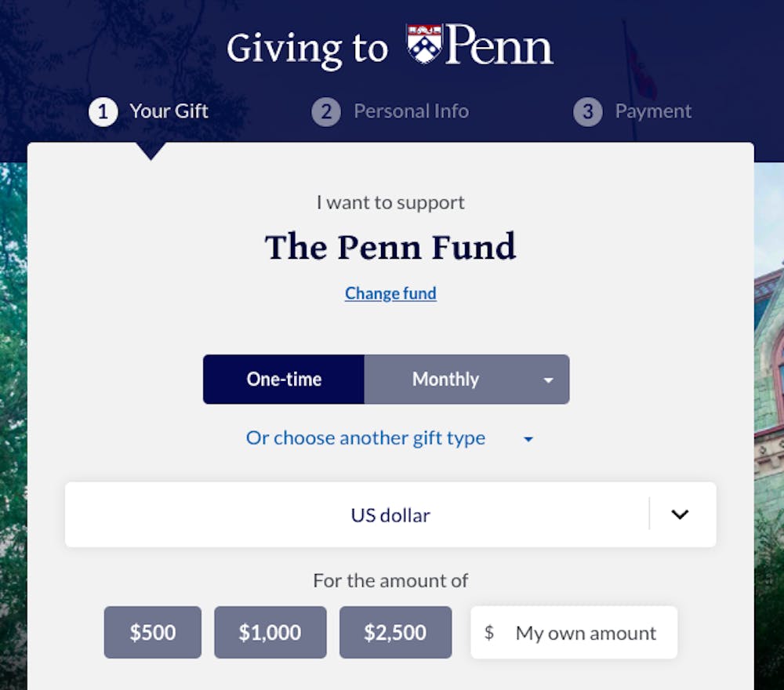
Task: Click the Penn shield logo icon
Action: 425,45
